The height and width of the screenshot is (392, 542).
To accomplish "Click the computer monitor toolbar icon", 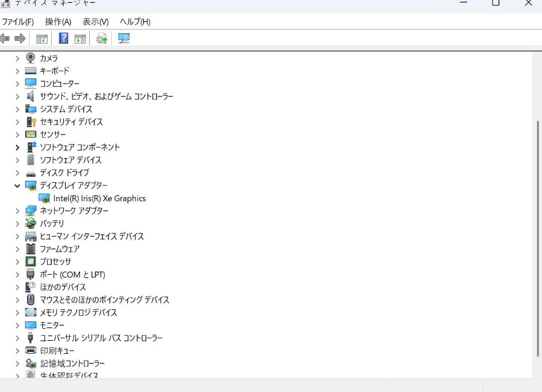I will click(x=123, y=38).
